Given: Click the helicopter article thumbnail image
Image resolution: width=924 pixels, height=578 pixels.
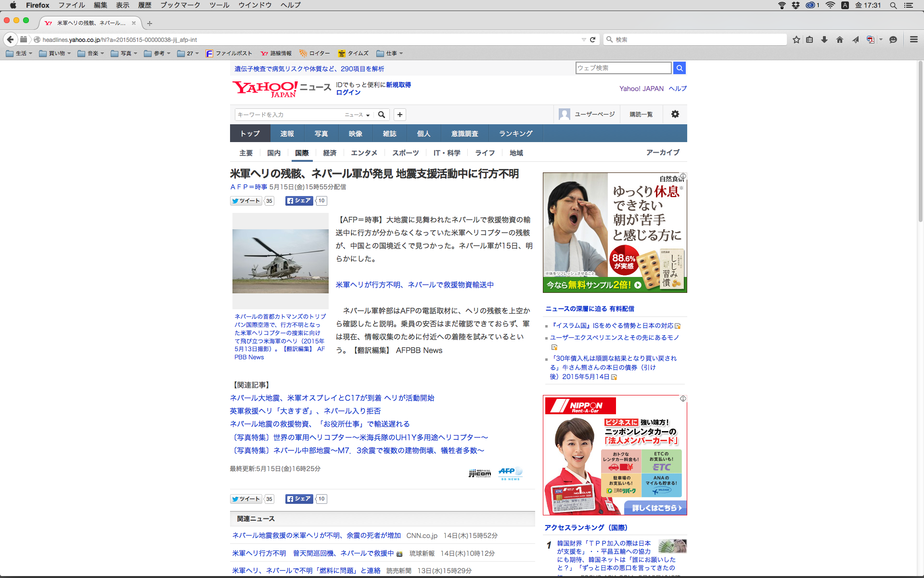Looking at the screenshot, I should click(x=281, y=261).
